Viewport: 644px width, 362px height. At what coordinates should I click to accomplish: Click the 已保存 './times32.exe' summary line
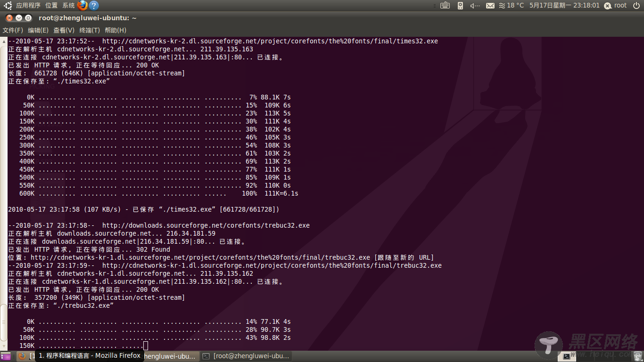tap(144, 209)
